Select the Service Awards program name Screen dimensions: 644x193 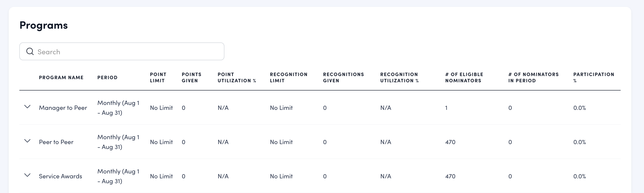[60, 176]
